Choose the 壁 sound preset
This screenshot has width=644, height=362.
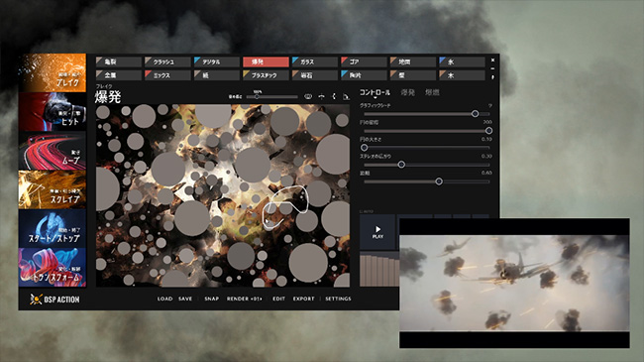coord(413,75)
